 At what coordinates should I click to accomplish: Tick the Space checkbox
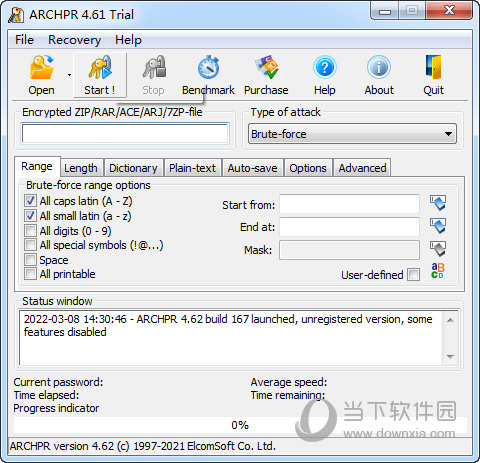(30, 259)
